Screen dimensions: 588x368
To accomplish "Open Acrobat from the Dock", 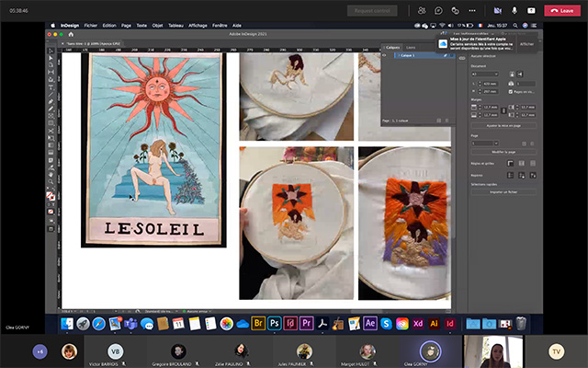I will click(322, 323).
